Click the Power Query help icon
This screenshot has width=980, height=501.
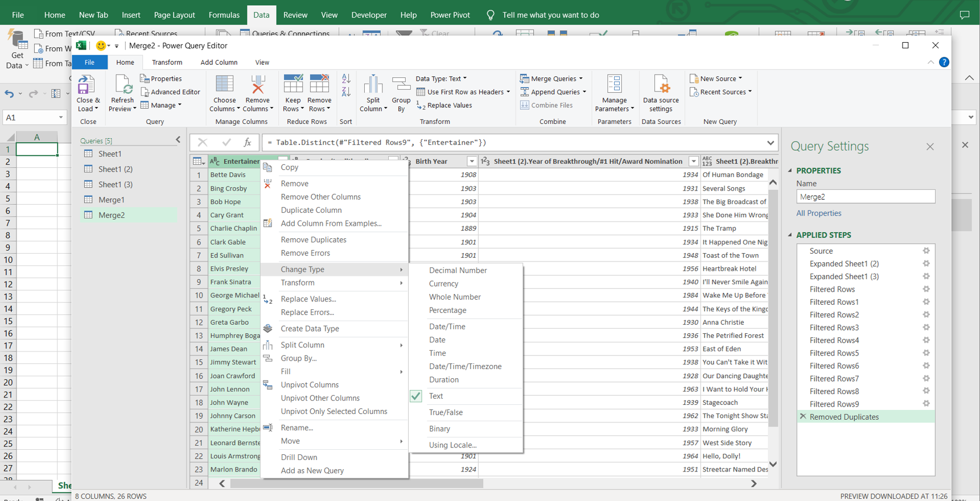(944, 62)
